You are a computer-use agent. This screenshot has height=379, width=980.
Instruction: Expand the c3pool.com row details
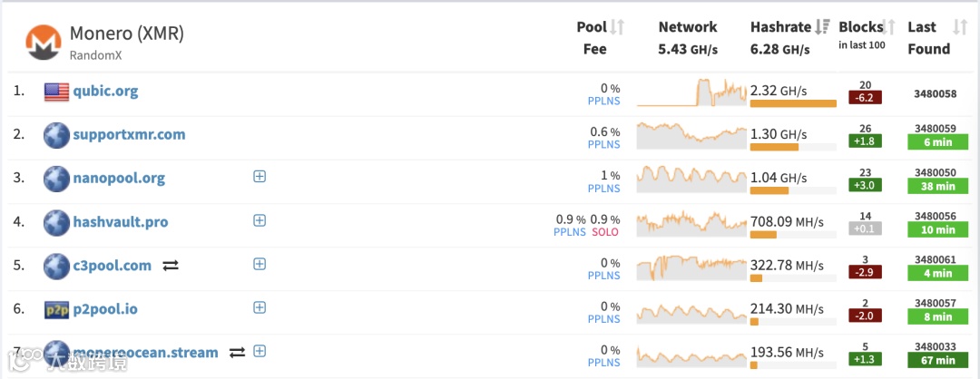(260, 264)
